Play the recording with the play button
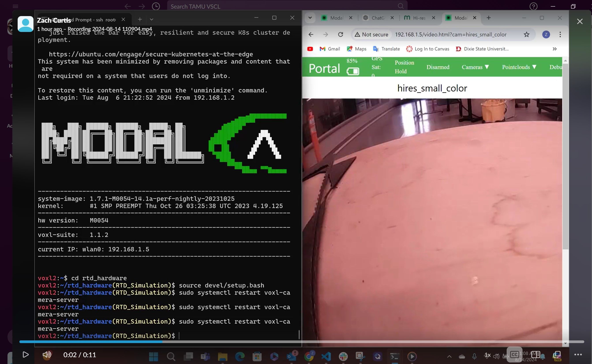Screen dimensions: 592x364 coord(26,354)
